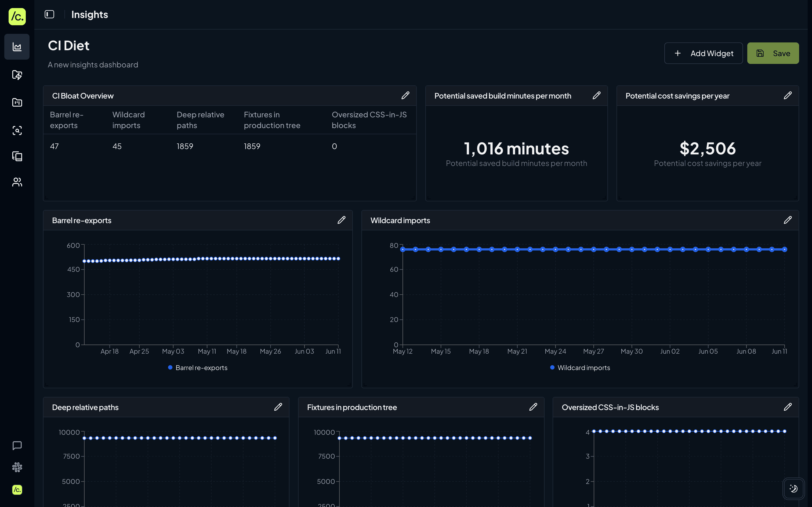Screen dimensions: 812x507
Task: Open the workspace logo at sidebar top
Action: pyautogui.click(x=17, y=17)
